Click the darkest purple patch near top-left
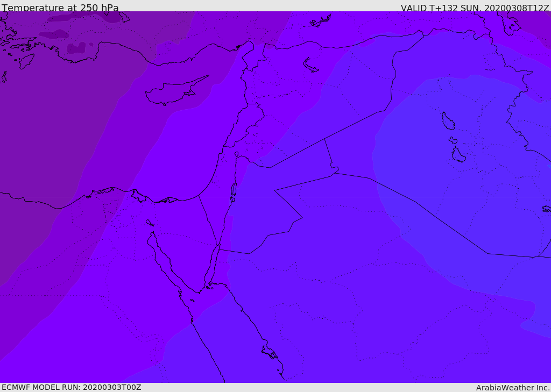The width and height of the screenshot is (551, 392). (x=76, y=48)
